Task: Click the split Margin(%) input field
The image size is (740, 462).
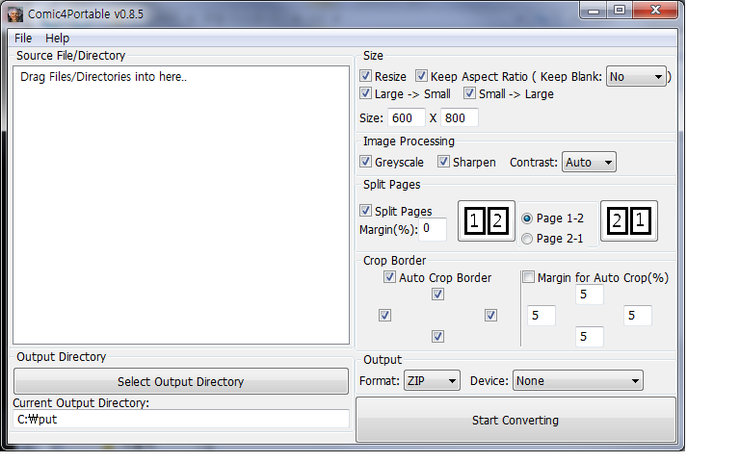Action: point(432,229)
